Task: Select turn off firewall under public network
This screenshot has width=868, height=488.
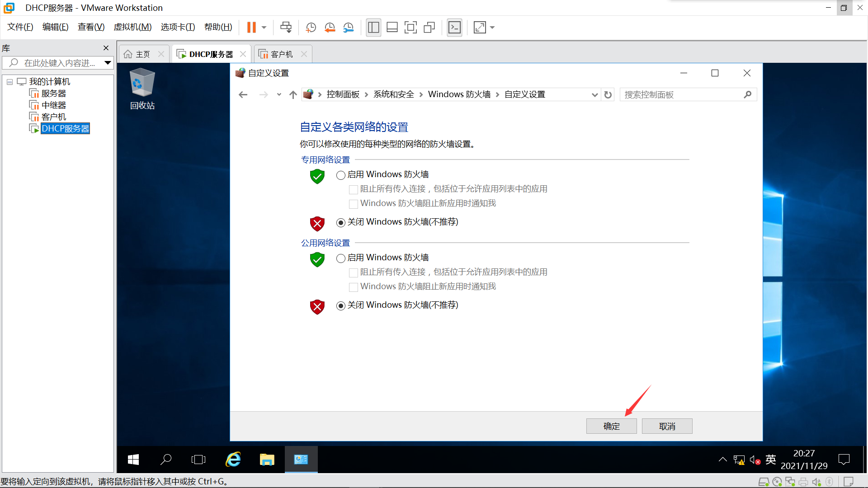Action: [341, 305]
